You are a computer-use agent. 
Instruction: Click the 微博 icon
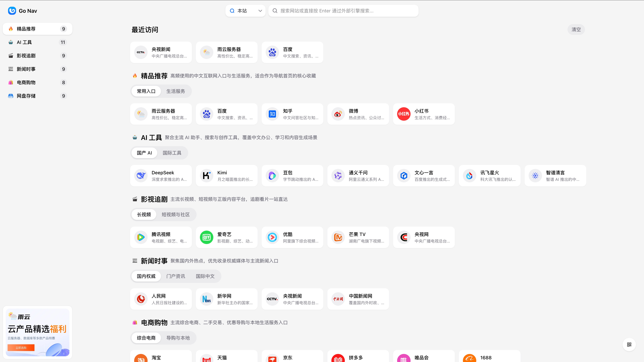point(338,114)
